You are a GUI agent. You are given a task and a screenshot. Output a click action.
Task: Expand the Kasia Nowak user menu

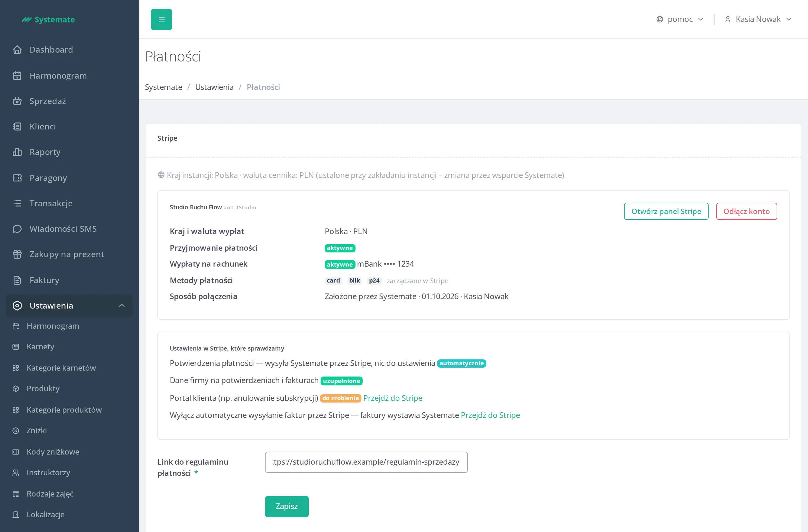(758, 19)
